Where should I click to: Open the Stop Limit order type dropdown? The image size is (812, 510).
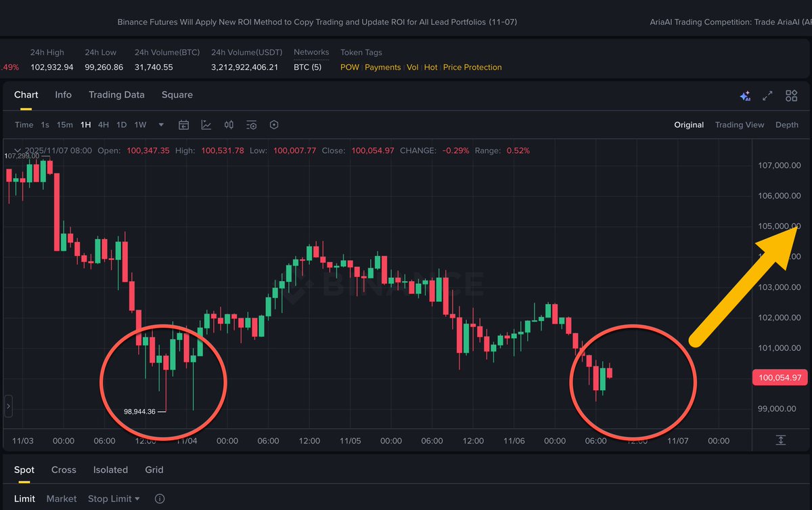[114, 499]
